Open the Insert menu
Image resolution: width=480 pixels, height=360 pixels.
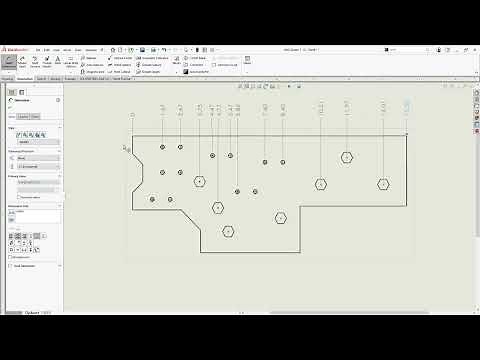[x=67, y=50]
